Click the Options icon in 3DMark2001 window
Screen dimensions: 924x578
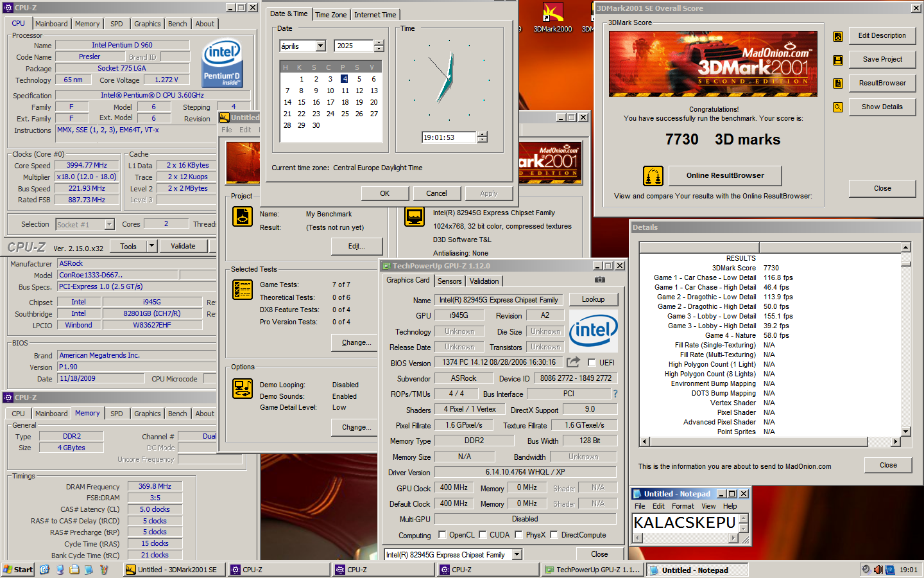point(243,388)
